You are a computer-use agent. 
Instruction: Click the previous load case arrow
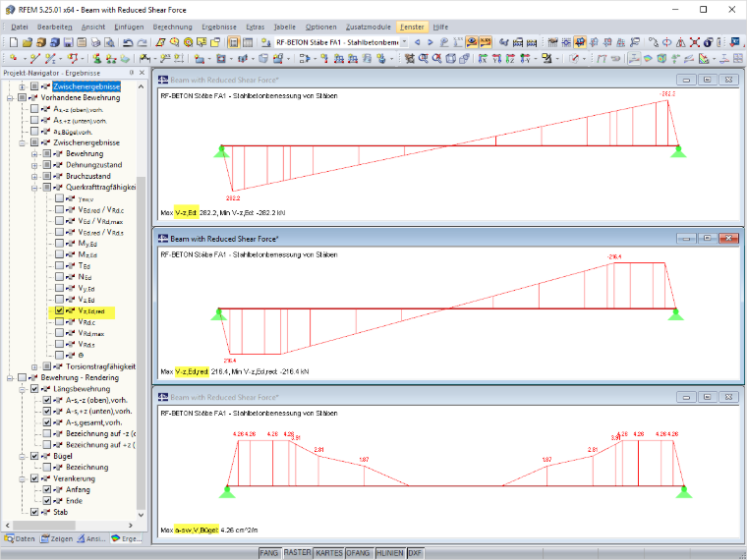pyautogui.click(x=418, y=43)
